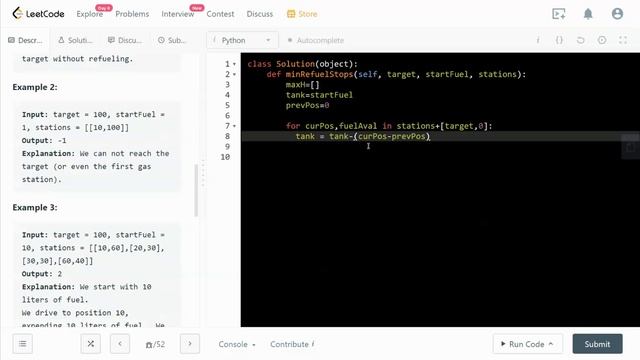Click code line 'maxH=[]'
This screenshot has height=360, width=640.
pos(302,85)
